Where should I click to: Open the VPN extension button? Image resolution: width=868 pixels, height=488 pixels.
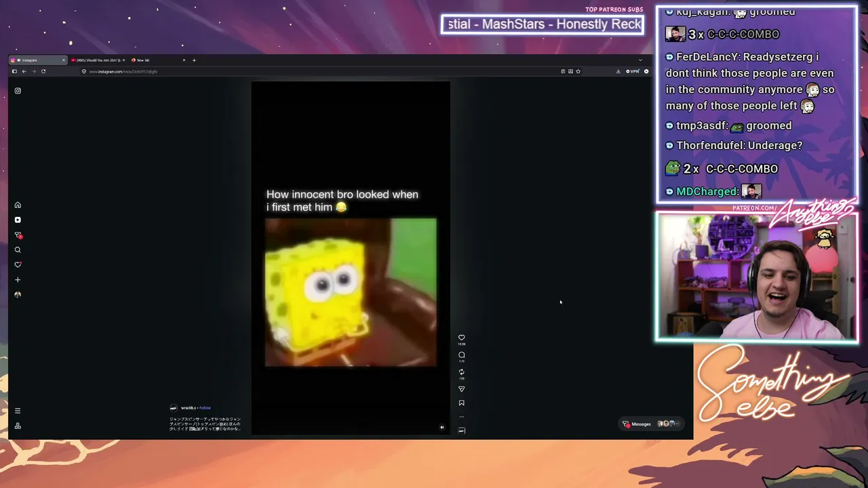(x=633, y=71)
